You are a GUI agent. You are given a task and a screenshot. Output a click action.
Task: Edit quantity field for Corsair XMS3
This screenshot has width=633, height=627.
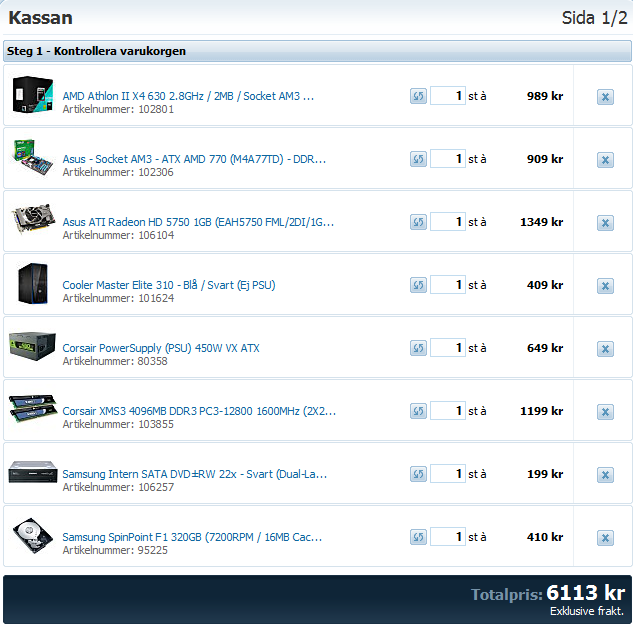tap(448, 411)
